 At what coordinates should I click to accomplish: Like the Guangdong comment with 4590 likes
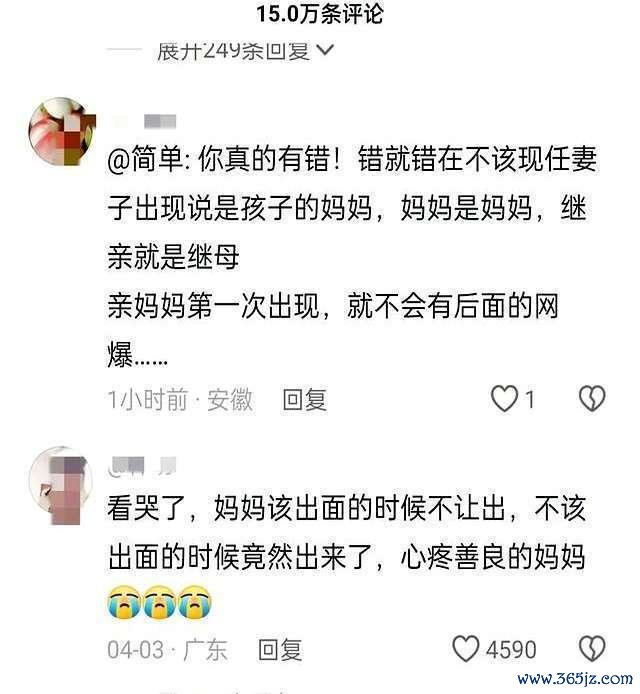click(466, 649)
